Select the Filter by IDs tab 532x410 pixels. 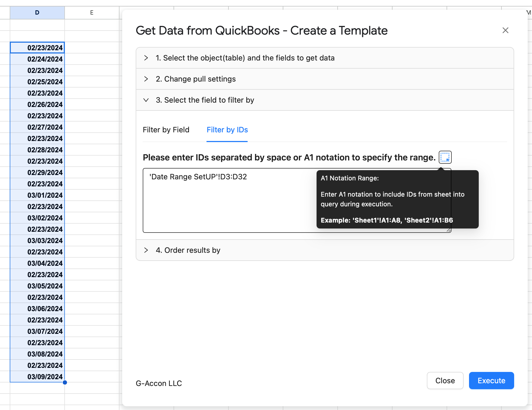227,130
